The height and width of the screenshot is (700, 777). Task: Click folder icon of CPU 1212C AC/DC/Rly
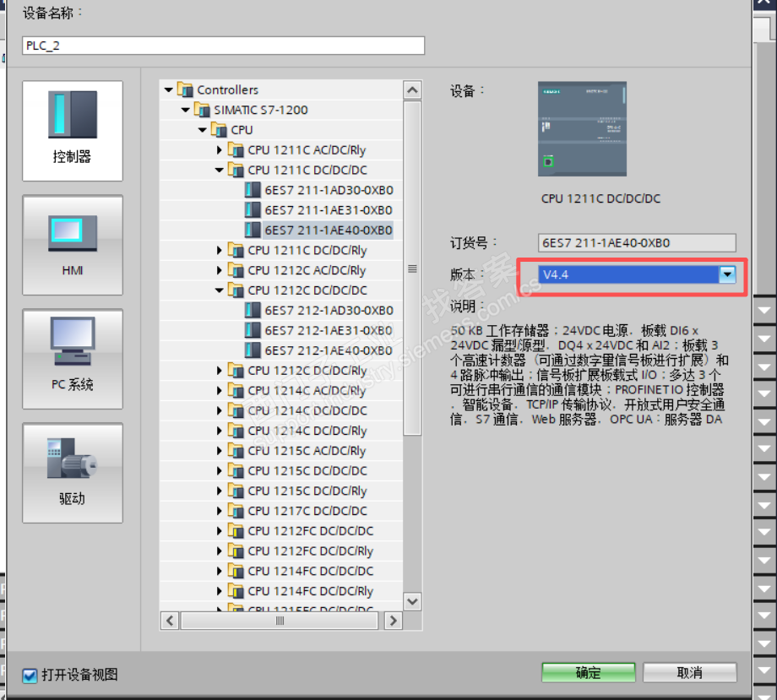[x=236, y=270]
